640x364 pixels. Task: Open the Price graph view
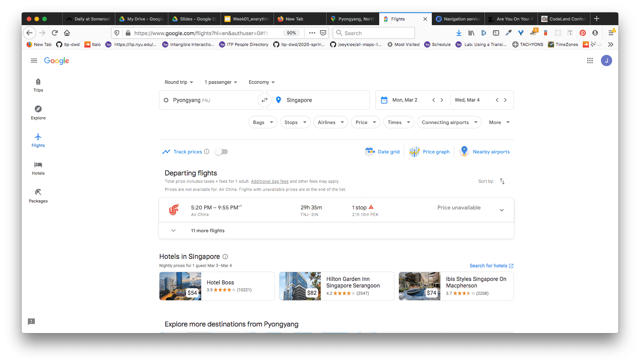430,152
